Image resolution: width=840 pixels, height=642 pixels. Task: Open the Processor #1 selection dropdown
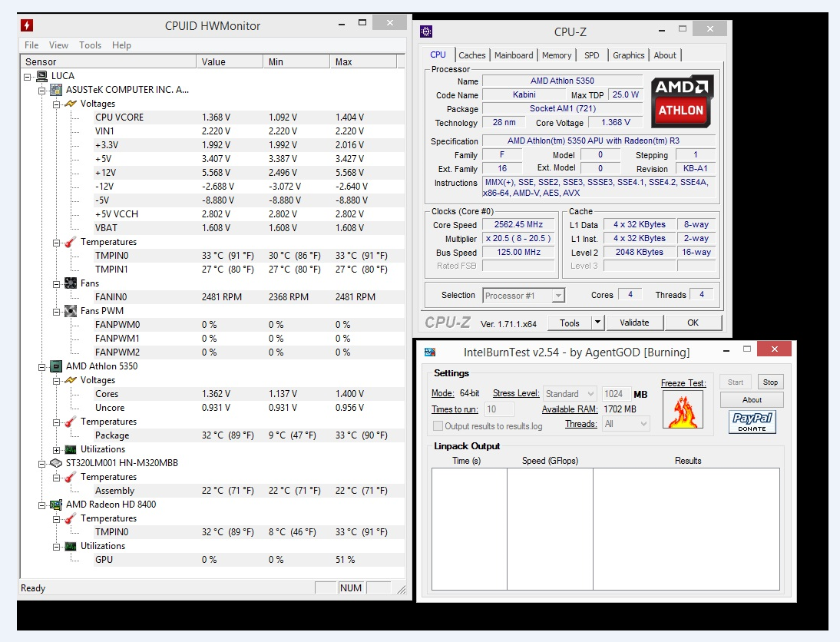pyautogui.click(x=558, y=296)
